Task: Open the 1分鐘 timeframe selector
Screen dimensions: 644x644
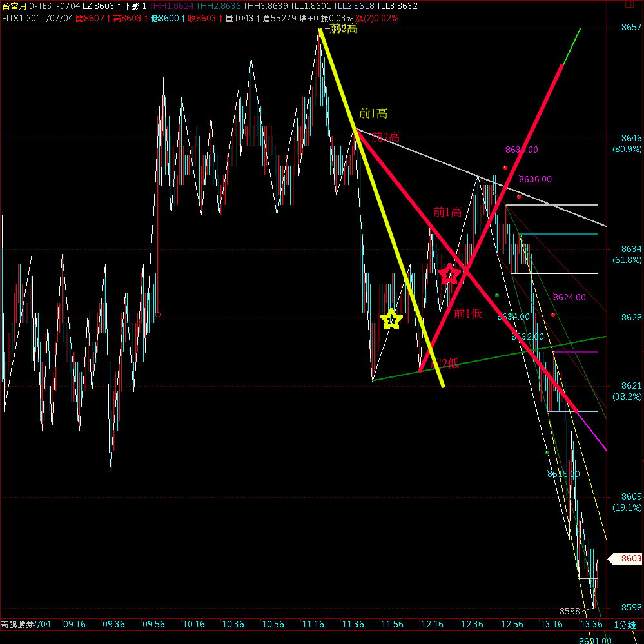Action: click(x=625, y=625)
